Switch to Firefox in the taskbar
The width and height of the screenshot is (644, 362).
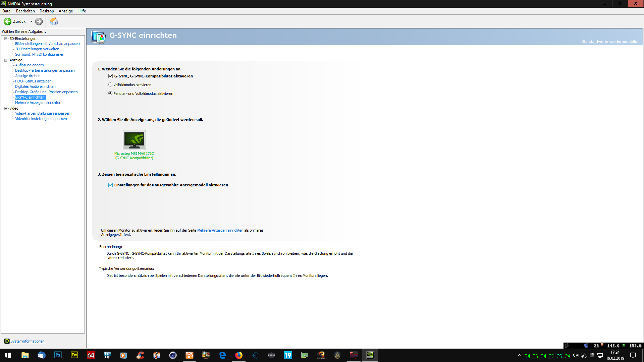tap(238, 355)
